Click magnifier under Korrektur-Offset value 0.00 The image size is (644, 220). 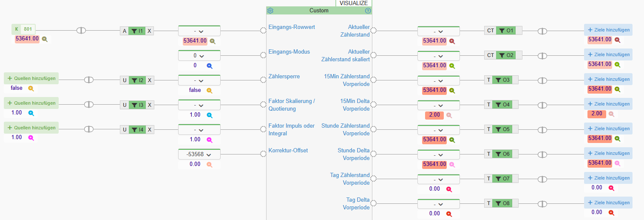[x=209, y=164]
